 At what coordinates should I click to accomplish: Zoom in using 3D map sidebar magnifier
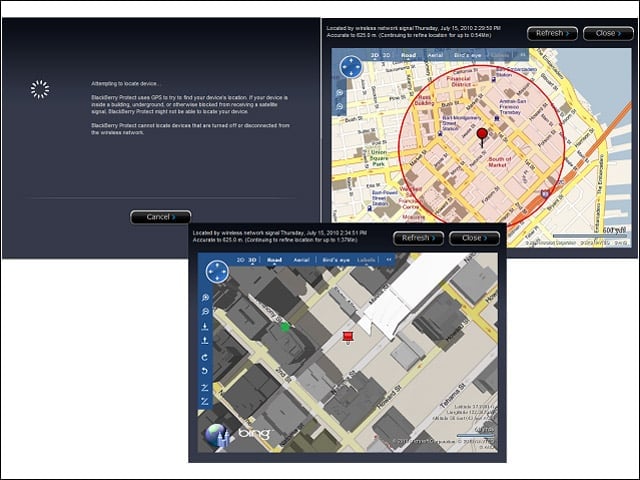click(205, 298)
